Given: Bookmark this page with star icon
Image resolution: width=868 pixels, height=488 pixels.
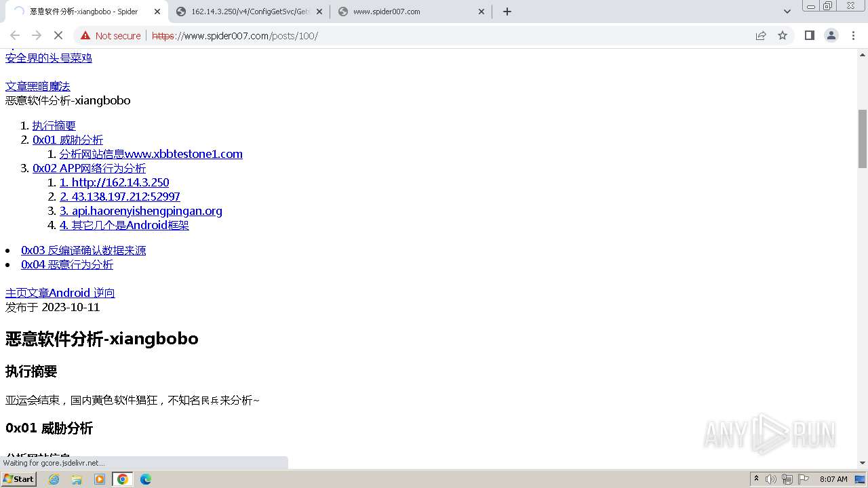Looking at the screenshot, I should [x=783, y=35].
